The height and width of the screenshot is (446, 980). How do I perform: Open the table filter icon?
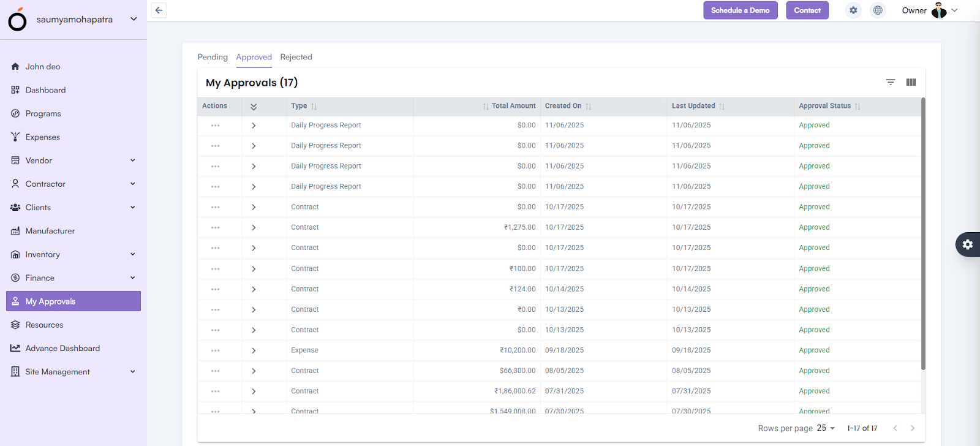point(891,82)
